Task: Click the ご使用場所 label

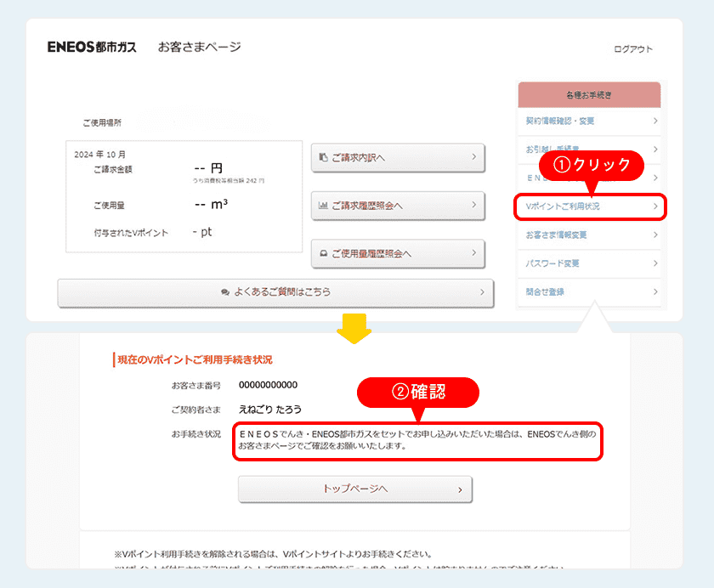Action: coord(102,123)
